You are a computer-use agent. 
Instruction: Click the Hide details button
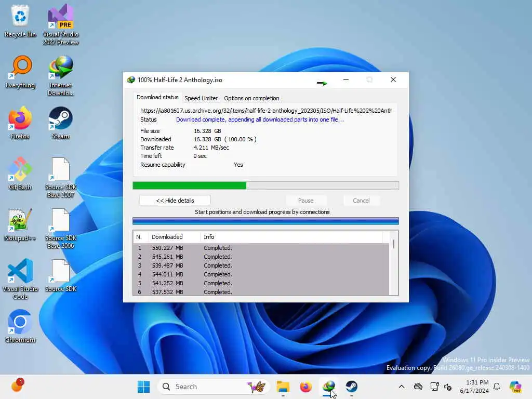[x=175, y=201]
